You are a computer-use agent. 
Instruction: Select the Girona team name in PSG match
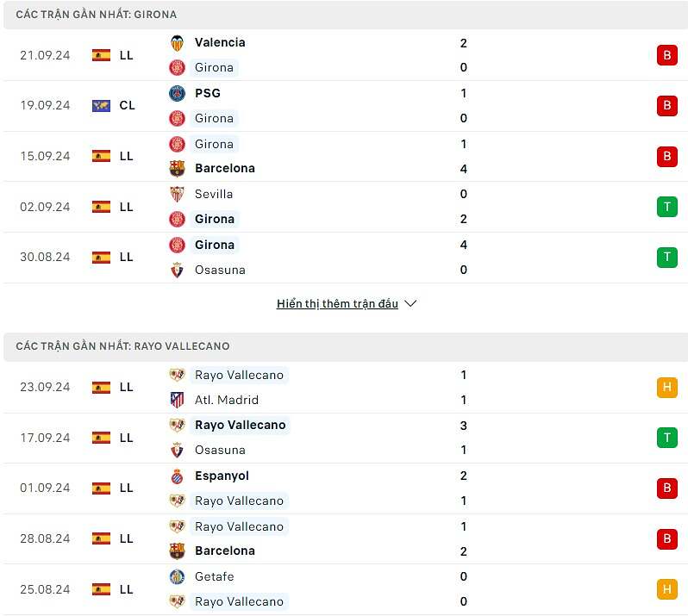(x=214, y=118)
